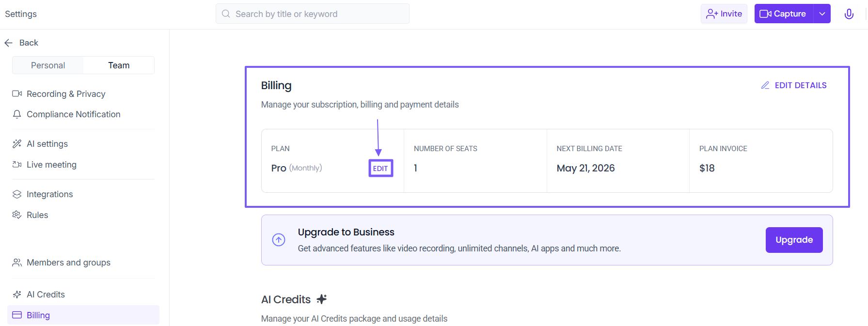Open Members and groups

click(x=68, y=263)
